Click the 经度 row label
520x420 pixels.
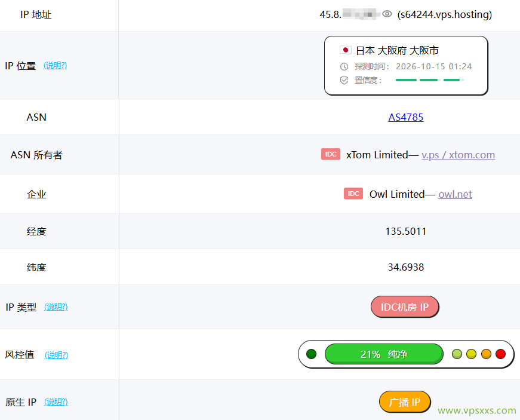tap(36, 231)
